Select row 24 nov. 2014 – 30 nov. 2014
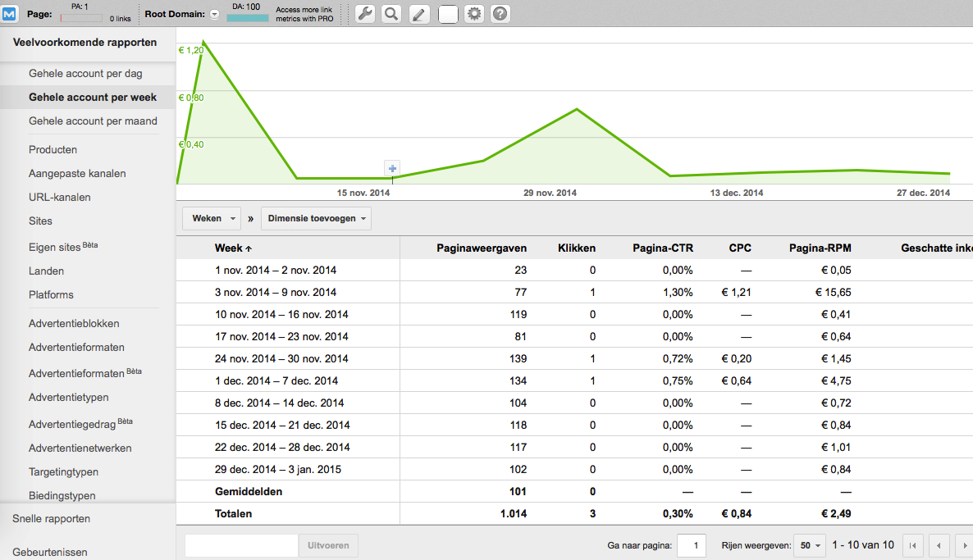973x560 pixels. tap(574, 358)
